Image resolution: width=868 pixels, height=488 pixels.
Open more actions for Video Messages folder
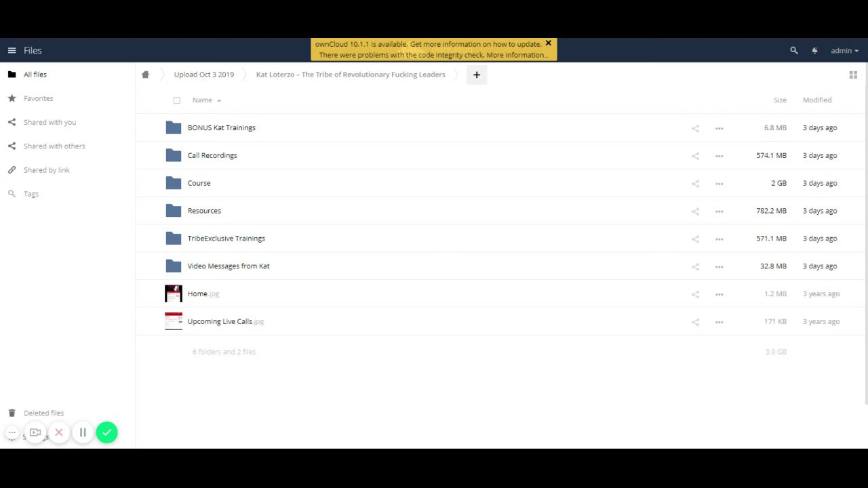[x=719, y=267]
